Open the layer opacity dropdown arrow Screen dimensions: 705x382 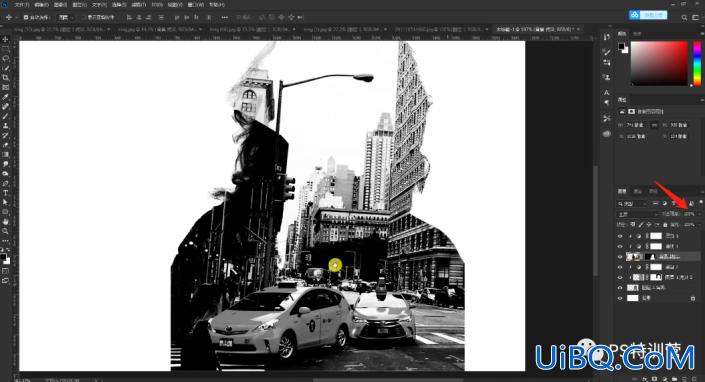tap(699, 214)
